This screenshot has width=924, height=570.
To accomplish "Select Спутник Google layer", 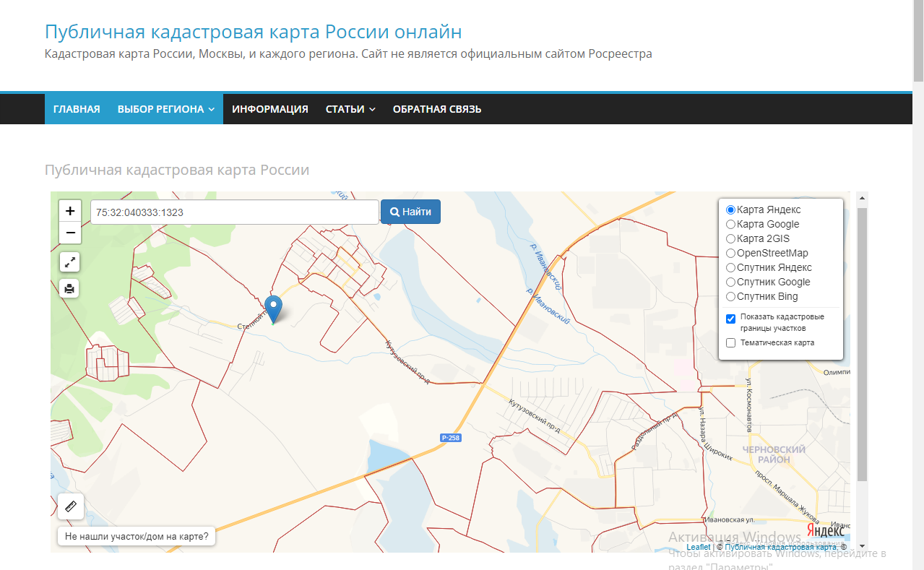I will (x=730, y=282).
